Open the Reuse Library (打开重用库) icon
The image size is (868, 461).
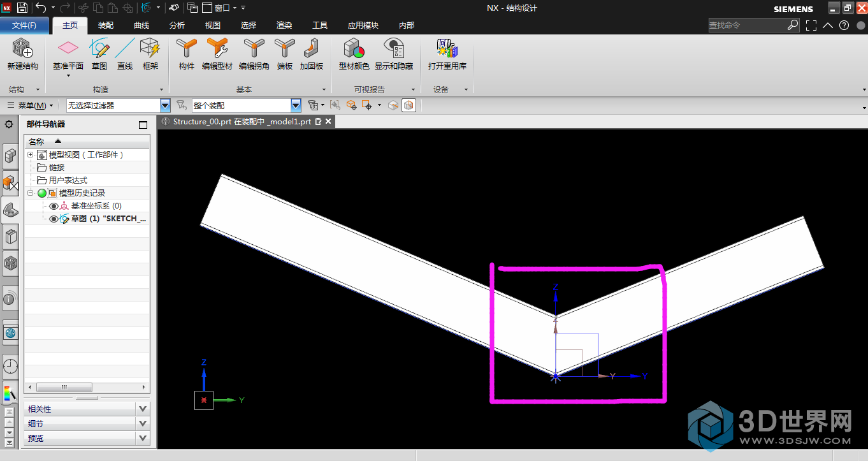coord(447,48)
